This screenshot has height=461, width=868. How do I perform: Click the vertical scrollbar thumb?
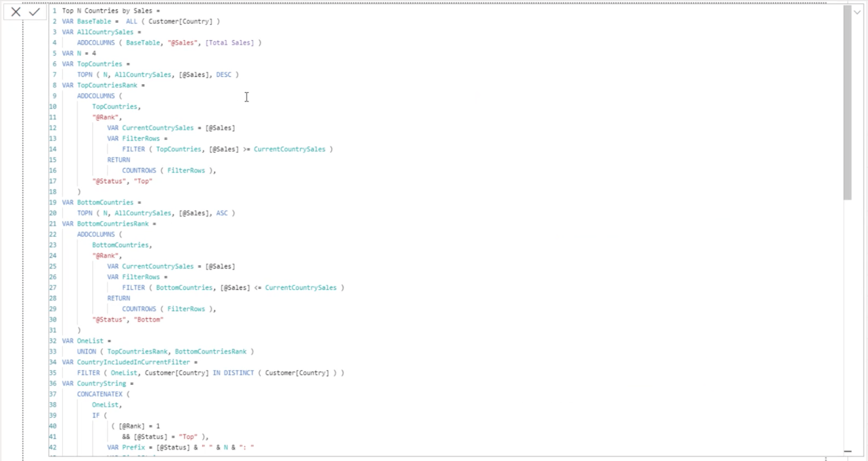click(x=847, y=103)
